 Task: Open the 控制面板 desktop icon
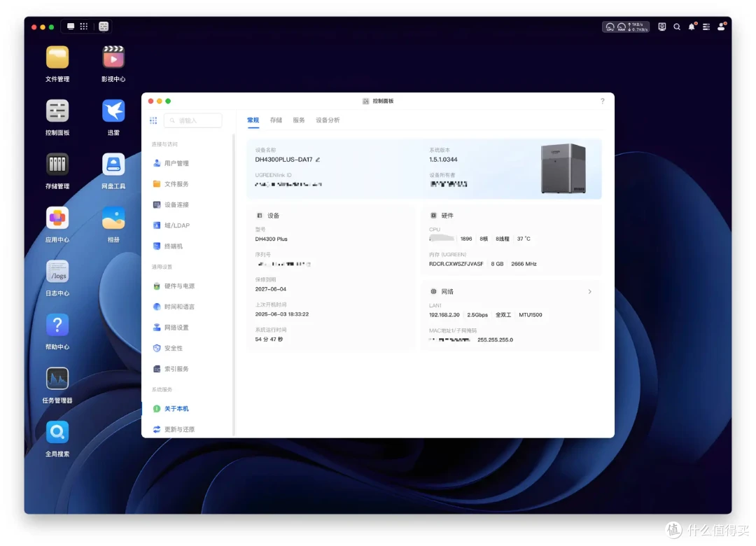coord(57,111)
